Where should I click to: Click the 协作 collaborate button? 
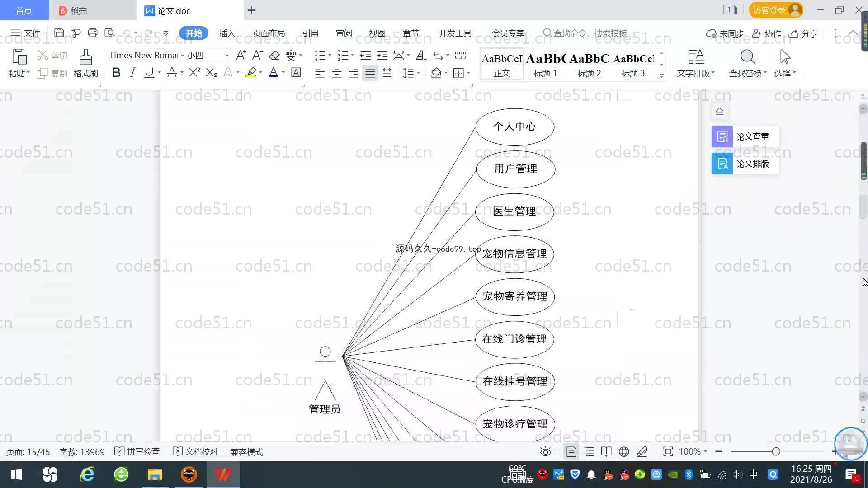[x=767, y=33]
